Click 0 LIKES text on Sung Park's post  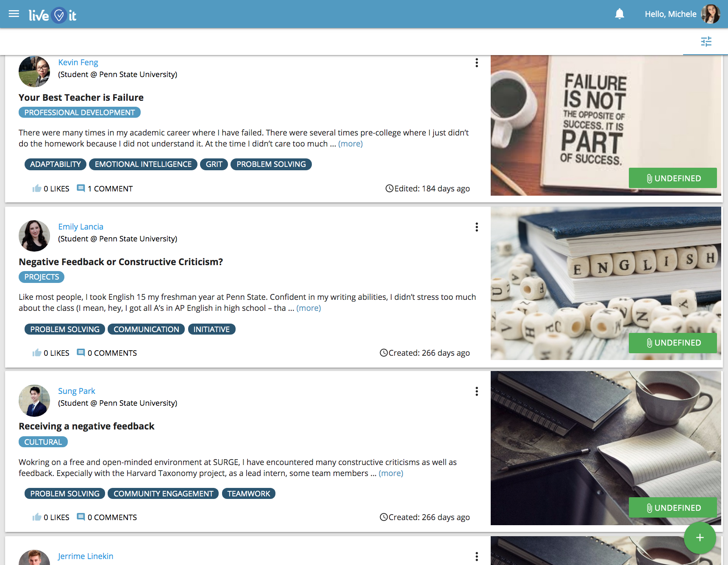(56, 517)
